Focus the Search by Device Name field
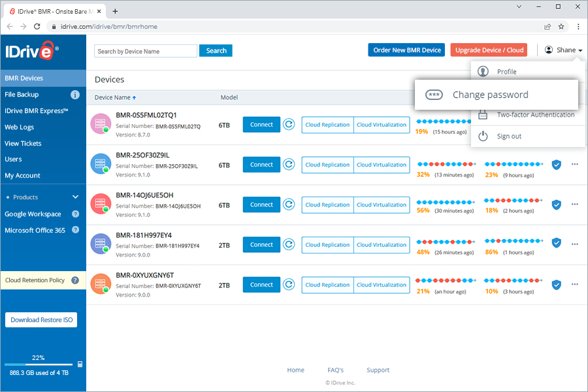The image size is (588, 392). click(x=146, y=51)
